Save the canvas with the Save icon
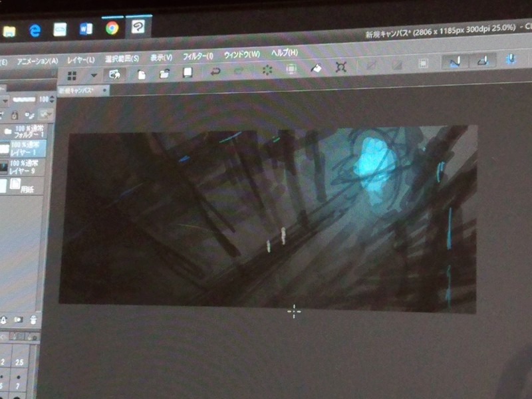Image resolution: width=532 pixels, height=399 pixels. 188,72
